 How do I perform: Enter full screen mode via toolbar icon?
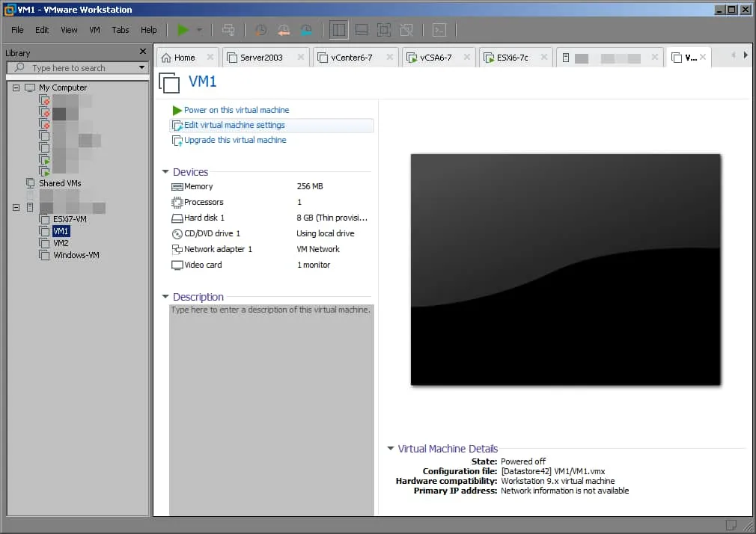click(383, 30)
